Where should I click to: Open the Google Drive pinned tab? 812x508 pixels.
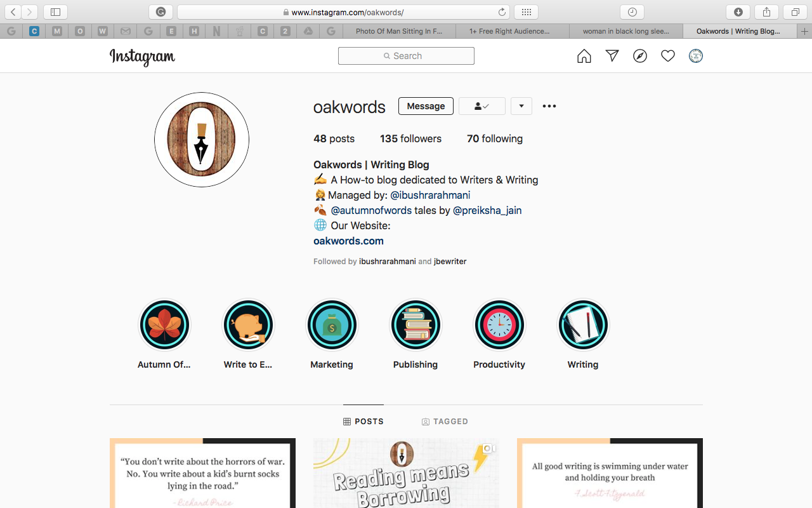point(308,31)
